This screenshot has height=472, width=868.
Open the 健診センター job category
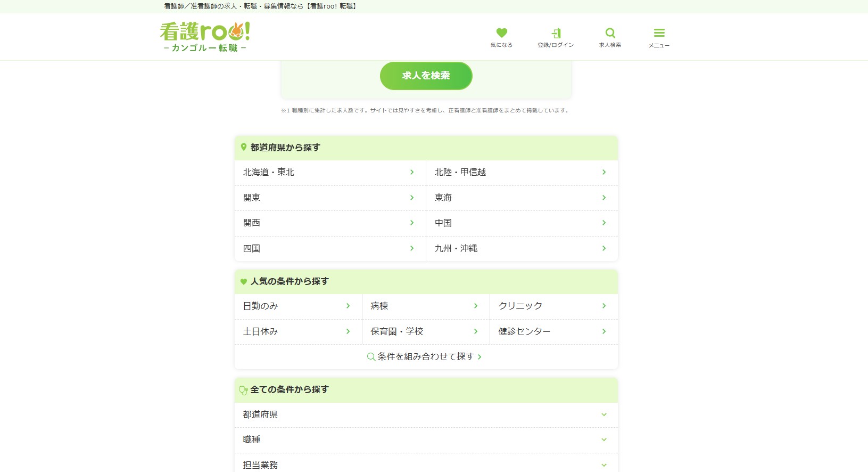point(553,331)
